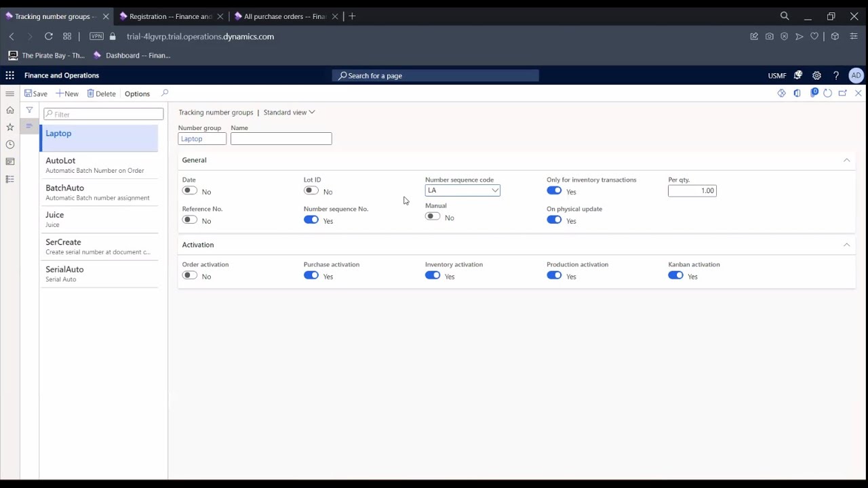Open the Options menu
868x488 pixels.
(137, 94)
